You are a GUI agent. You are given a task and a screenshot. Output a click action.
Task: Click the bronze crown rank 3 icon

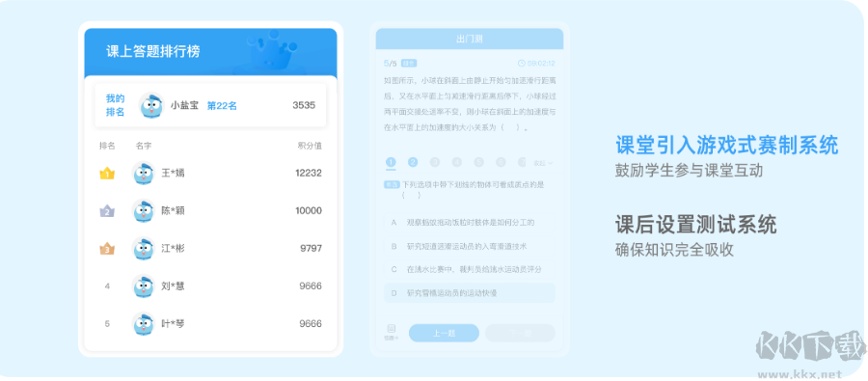pyautogui.click(x=107, y=249)
